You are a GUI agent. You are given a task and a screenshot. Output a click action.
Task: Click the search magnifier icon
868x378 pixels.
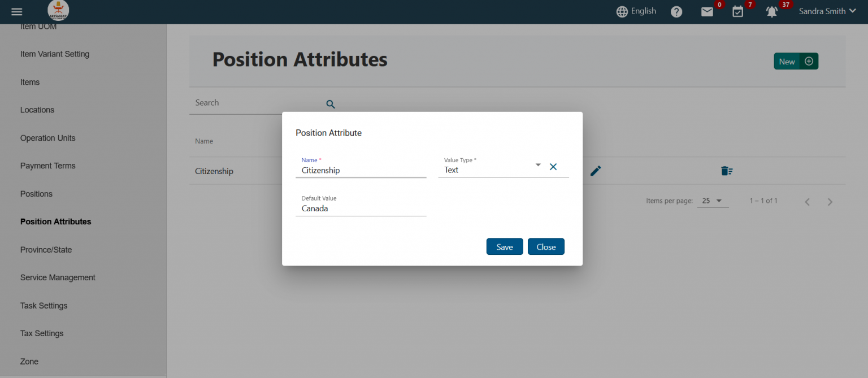coord(331,104)
